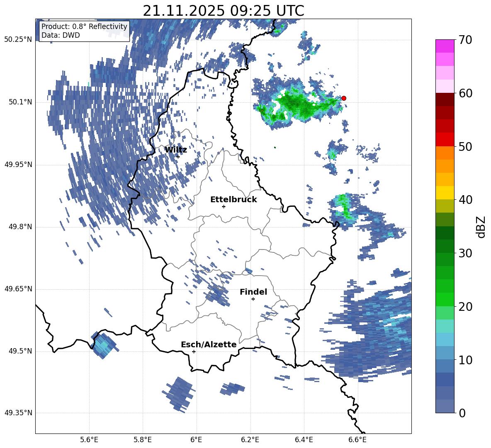The image size is (491, 448).
Task: Click the 50.25°N latitude label
Action: coord(18,40)
